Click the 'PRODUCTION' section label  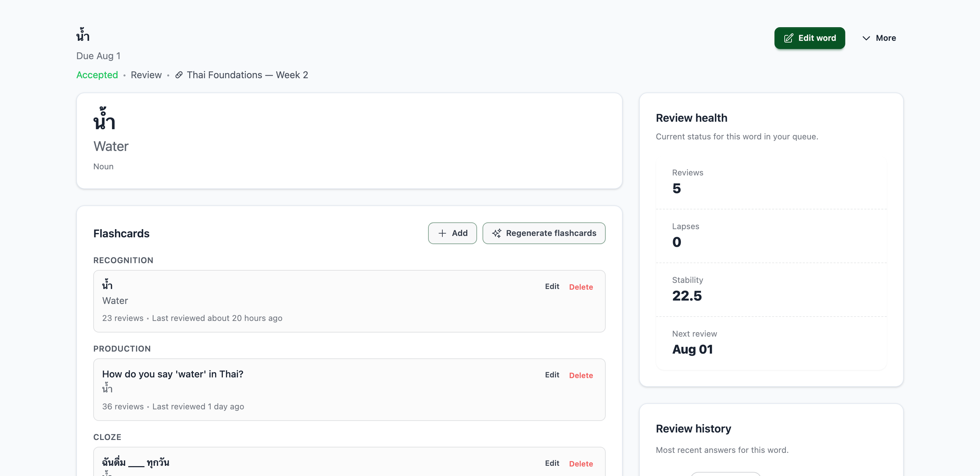coord(122,348)
